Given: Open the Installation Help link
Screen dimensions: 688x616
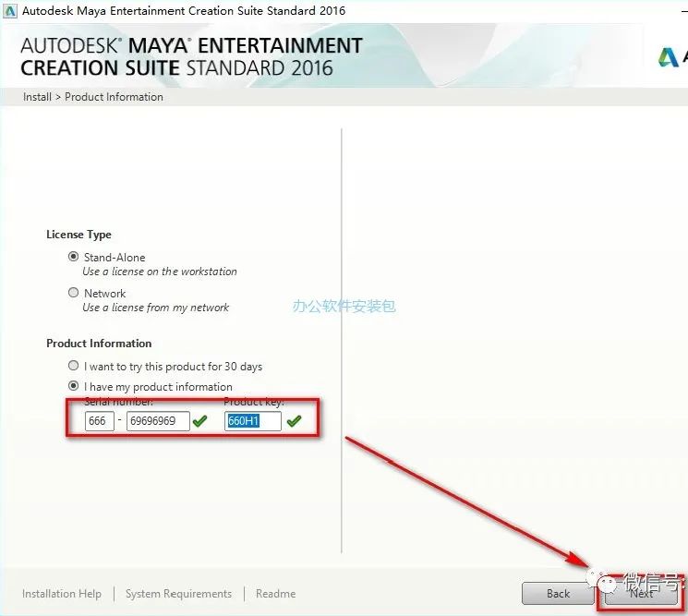Looking at the screenshot, I should 62,594.
